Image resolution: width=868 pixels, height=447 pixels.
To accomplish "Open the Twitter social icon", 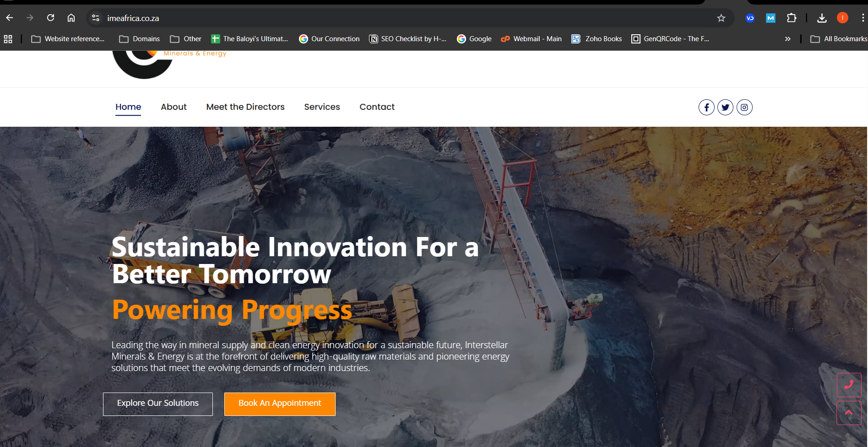I will 725,108.
